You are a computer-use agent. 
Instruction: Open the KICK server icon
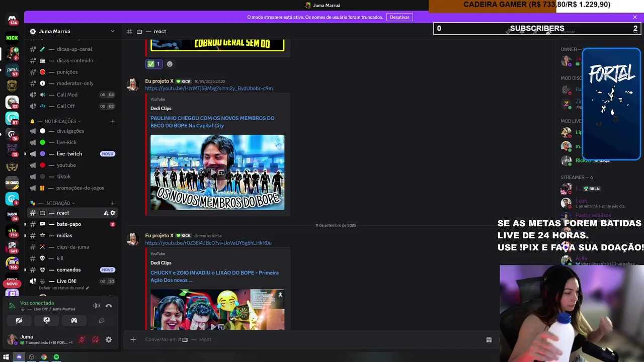pyautogui.click(x=12, y=38)
